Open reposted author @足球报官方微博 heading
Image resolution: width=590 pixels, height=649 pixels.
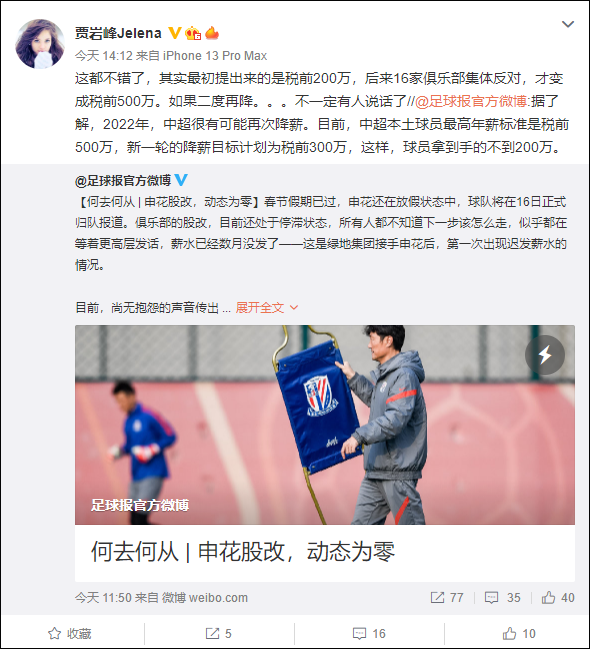click(123, 180)
